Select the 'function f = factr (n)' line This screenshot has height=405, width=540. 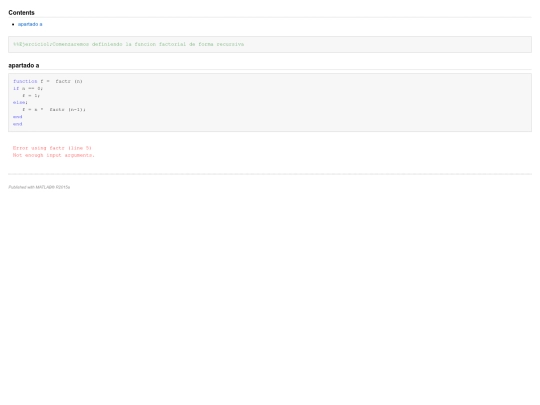point(48,81)
